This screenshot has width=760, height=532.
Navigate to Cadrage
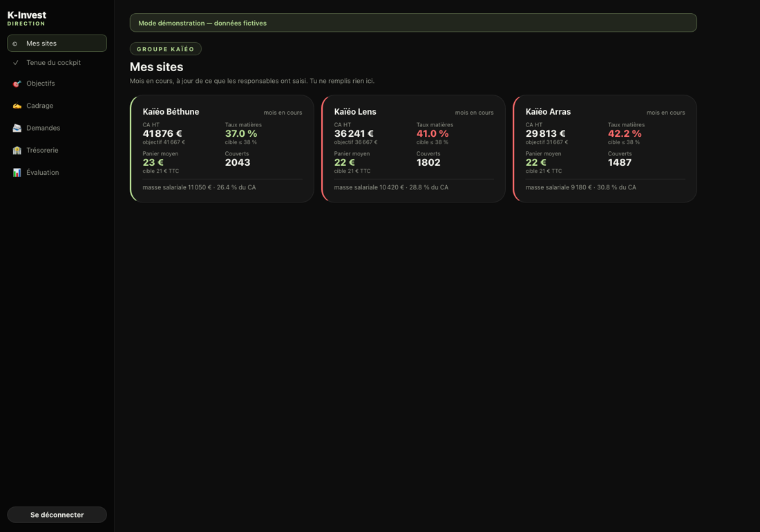[x=57, y=106]
